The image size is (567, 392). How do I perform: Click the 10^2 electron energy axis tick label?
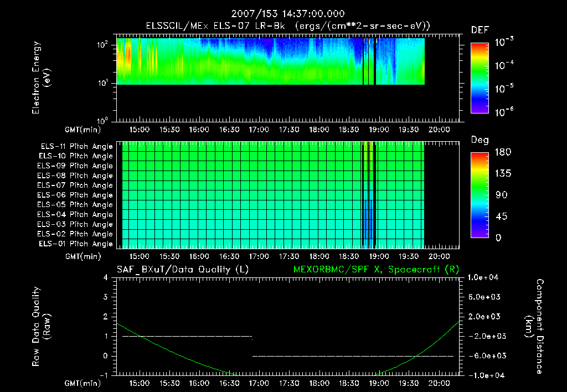click(x=102, y=45)
